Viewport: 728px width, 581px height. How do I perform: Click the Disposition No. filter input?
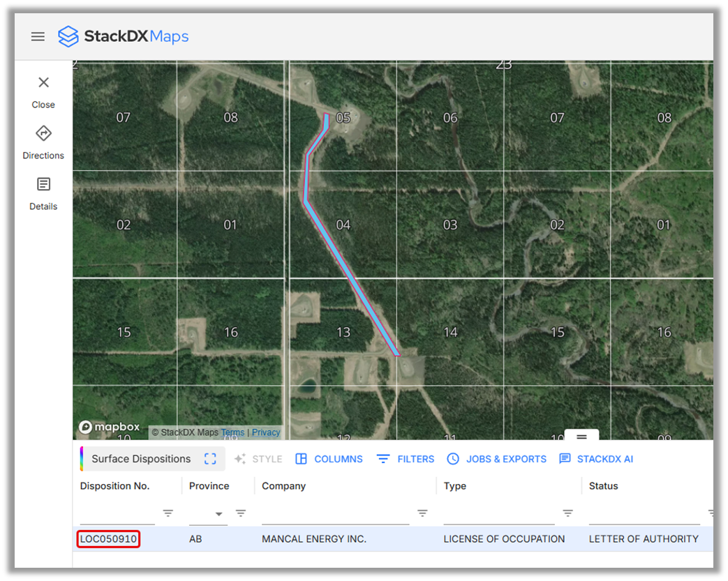click(117, 515)
